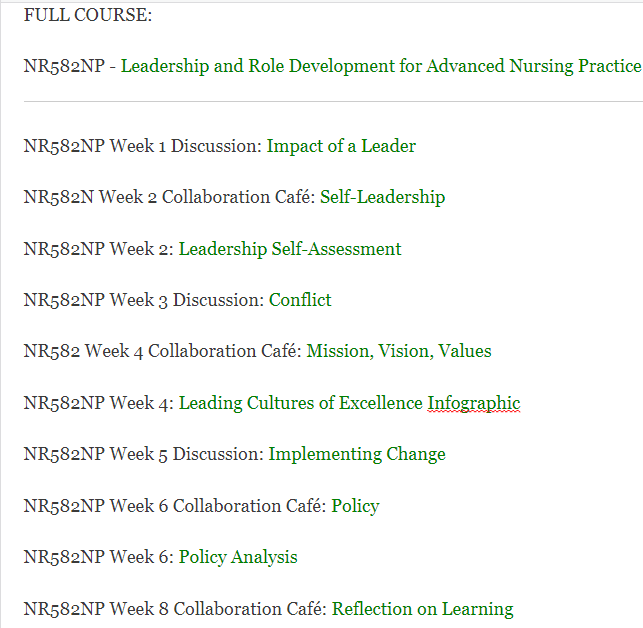Viewport: 643px width, 628px height.
Task: Open the Self-Leadership Collaboration Café link
Action: [x=382, y=197]
